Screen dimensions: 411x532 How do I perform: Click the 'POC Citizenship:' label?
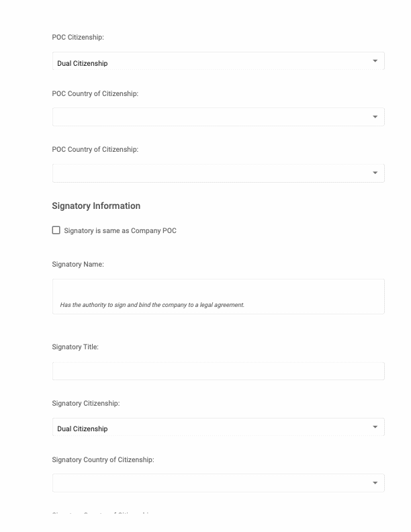pyautogui.click(x=78, y=38)
